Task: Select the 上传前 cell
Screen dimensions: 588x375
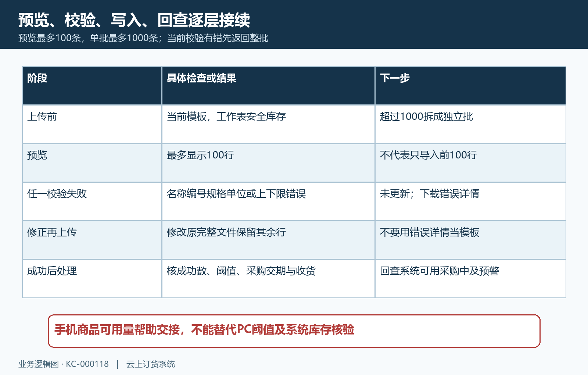Action: click(92, 124)
